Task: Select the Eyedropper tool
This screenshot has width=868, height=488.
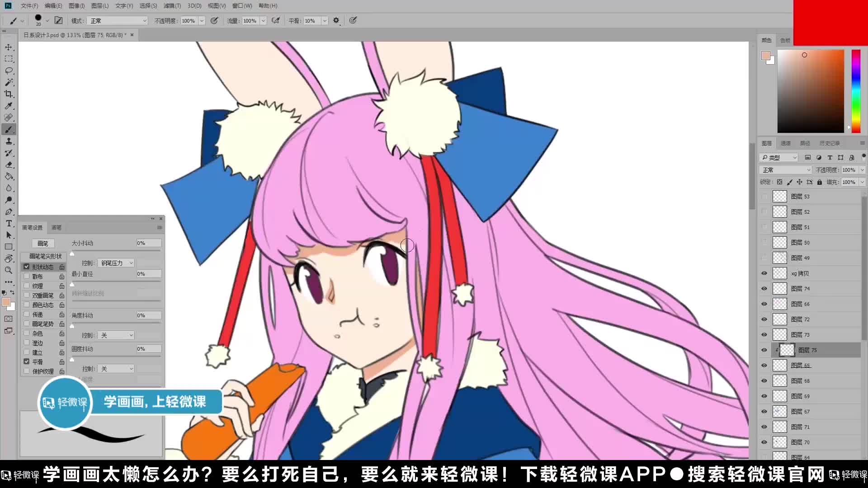Action: 9,106
